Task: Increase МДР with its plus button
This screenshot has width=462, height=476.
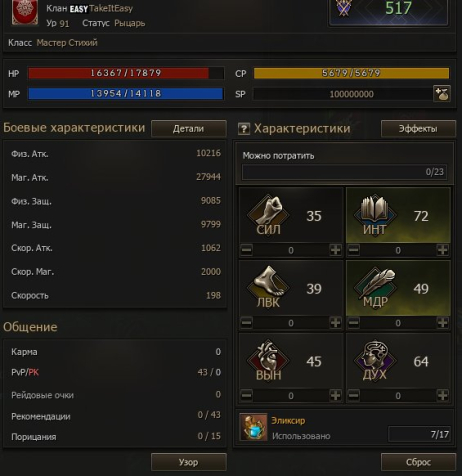Action: (442, 322)
